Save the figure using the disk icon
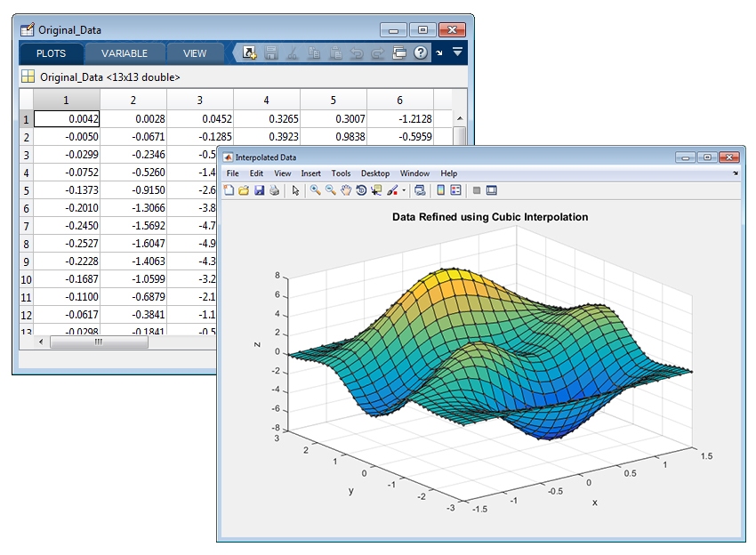The height and width of the screenshot is (555, 756). [260, 189]
